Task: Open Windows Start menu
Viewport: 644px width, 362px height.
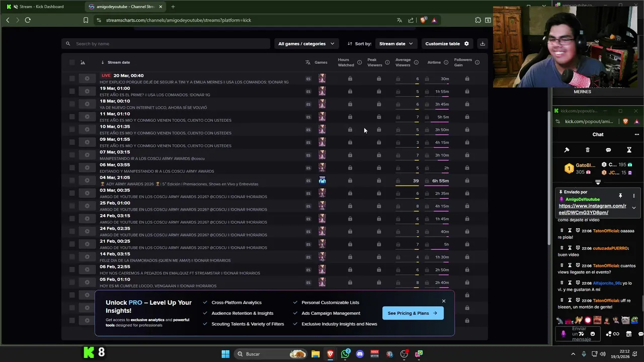Action: (225, 354)
